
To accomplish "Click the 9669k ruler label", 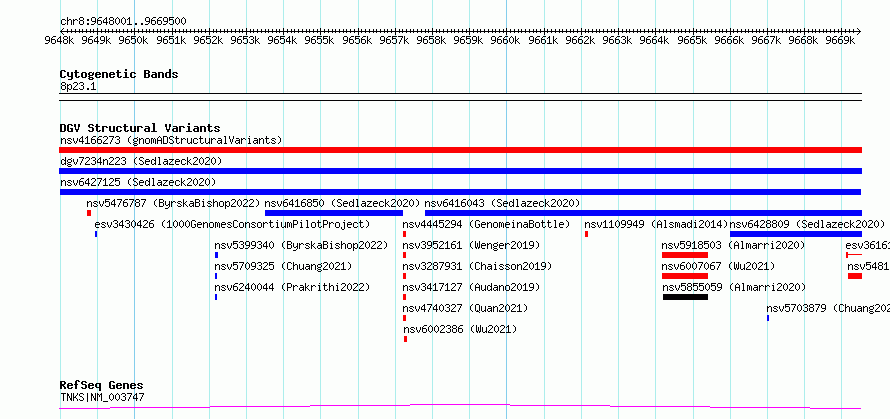I will tap(840, 40).
